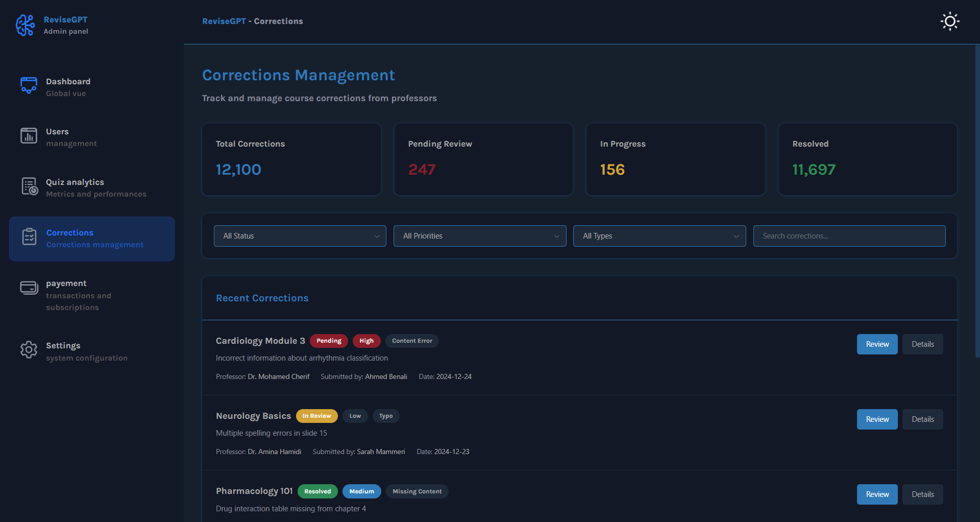Open payement transactions and subscriptions
Image resolution: width=980 pixels, height=522 pixels.
pos(92,295)
